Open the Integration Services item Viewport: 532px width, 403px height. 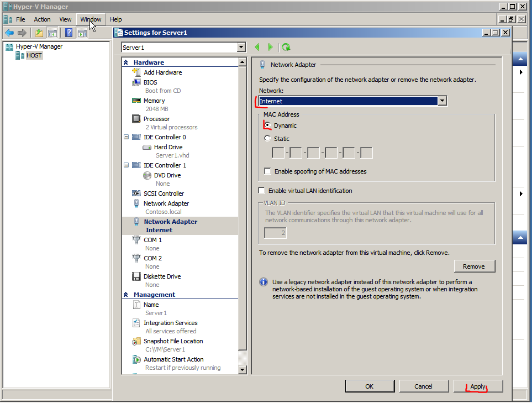tap(170, 323)
